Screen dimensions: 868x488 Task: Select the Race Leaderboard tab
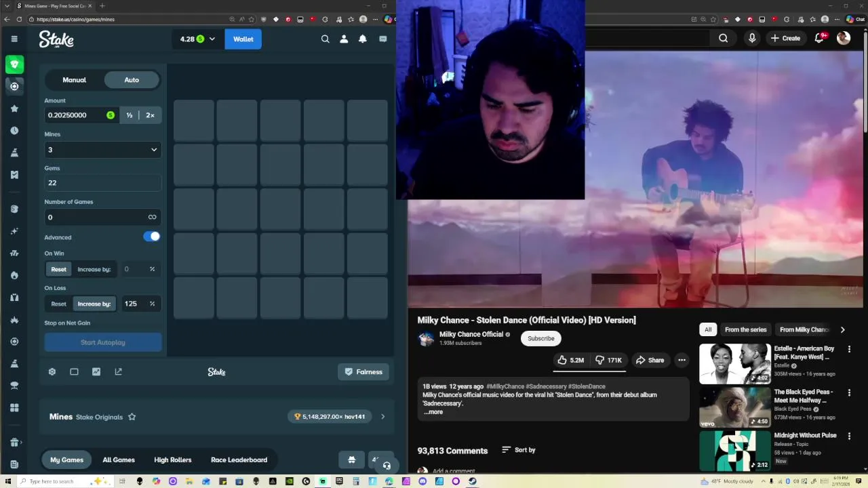(x=239, y=460)
